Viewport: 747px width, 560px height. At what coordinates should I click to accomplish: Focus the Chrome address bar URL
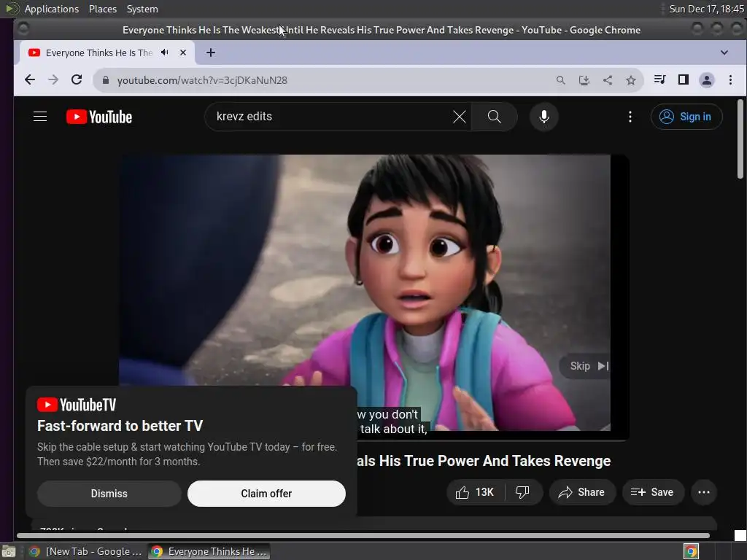pos(203,80)
